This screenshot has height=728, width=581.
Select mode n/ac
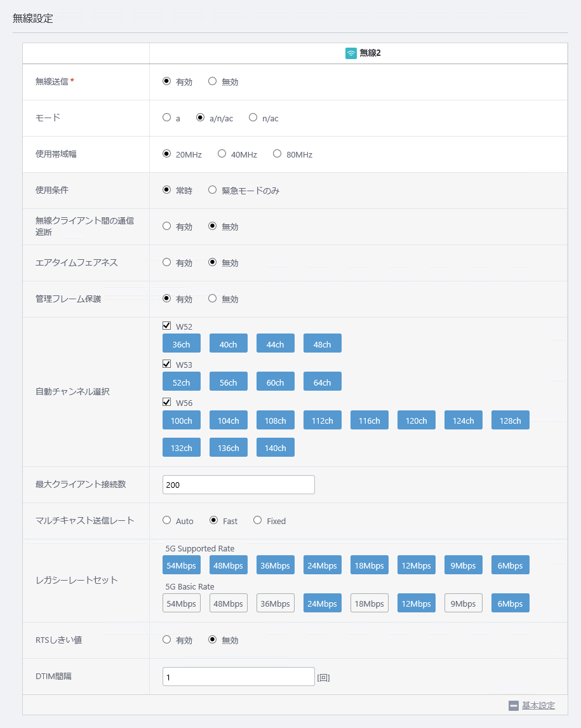coord(253,118)
